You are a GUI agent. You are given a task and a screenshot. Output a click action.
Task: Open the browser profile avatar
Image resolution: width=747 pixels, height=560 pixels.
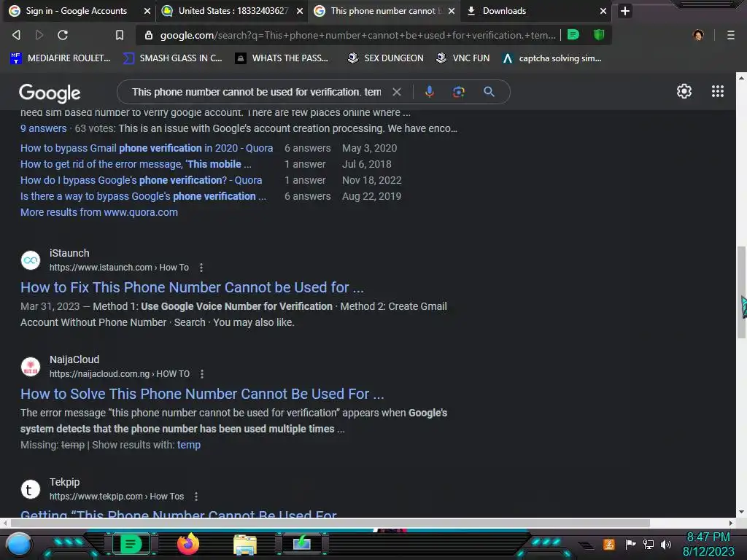click(x=698, y=35)
